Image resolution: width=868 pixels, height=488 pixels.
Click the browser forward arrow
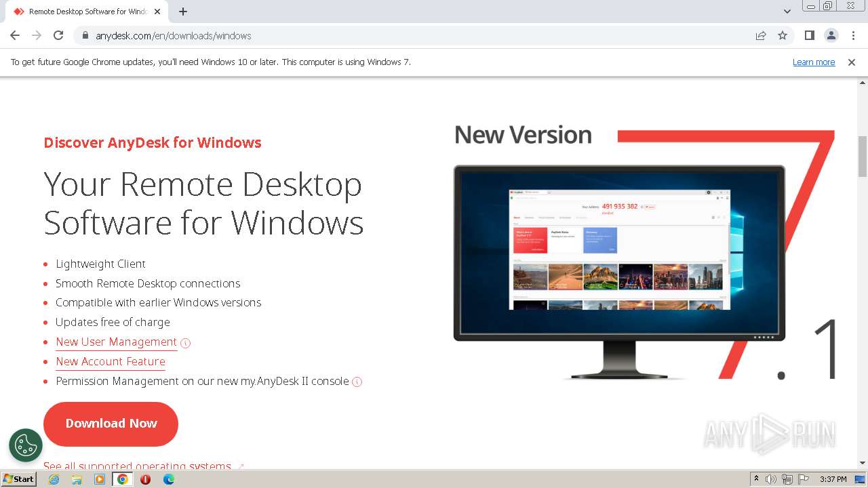(37, 35)
